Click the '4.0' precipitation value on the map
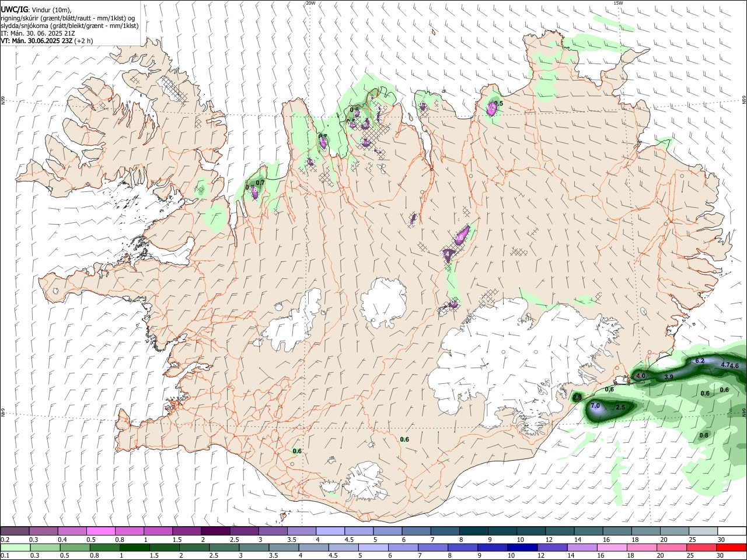Viewport: 747px width, 560px height. pos(640,376)
